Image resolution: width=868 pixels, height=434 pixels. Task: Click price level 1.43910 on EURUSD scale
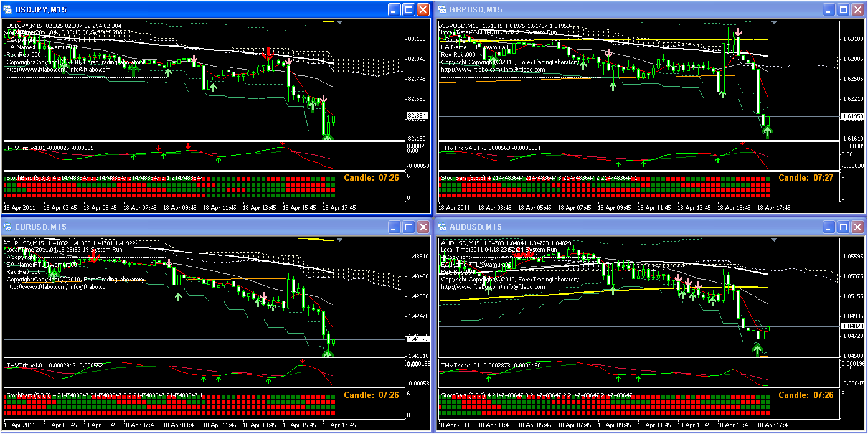pyautogui.click(x=418, y=256)
